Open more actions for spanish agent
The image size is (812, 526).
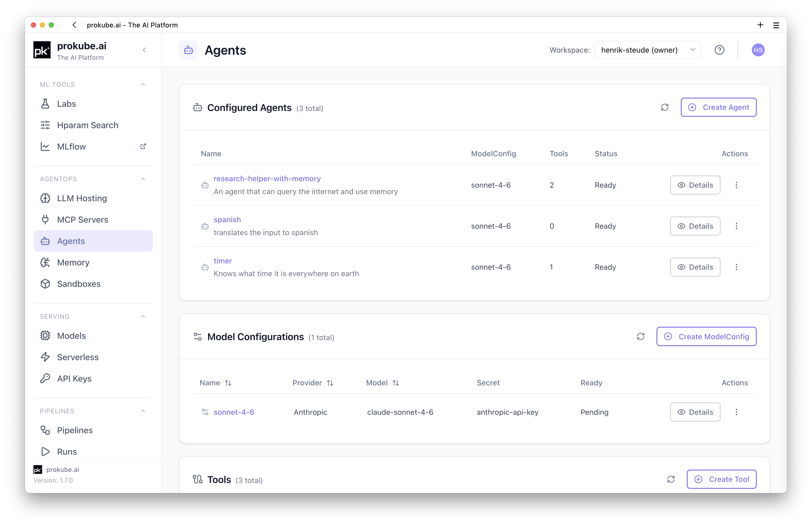point(736,226)
